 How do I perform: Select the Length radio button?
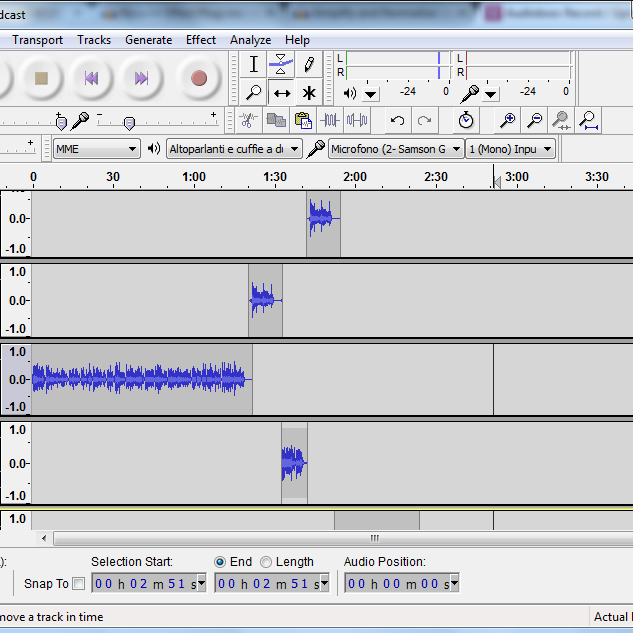pyautogui.click(x=266, y=562)
